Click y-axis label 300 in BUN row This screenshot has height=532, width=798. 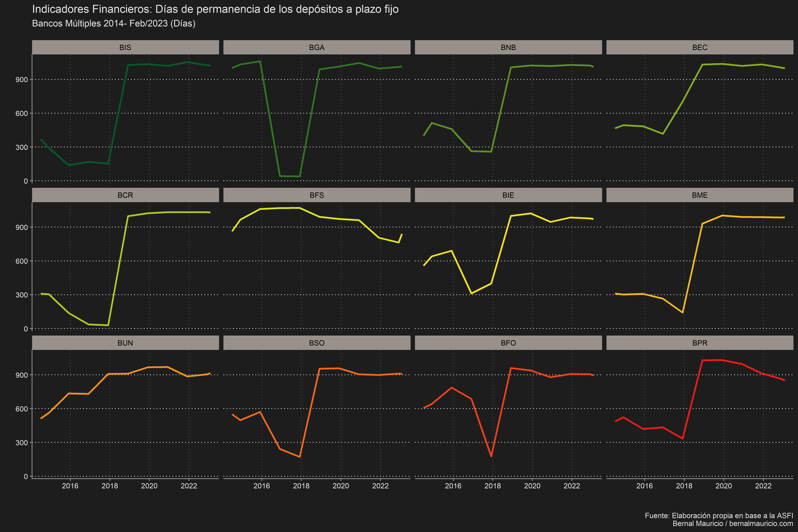[x=22, y=443]
